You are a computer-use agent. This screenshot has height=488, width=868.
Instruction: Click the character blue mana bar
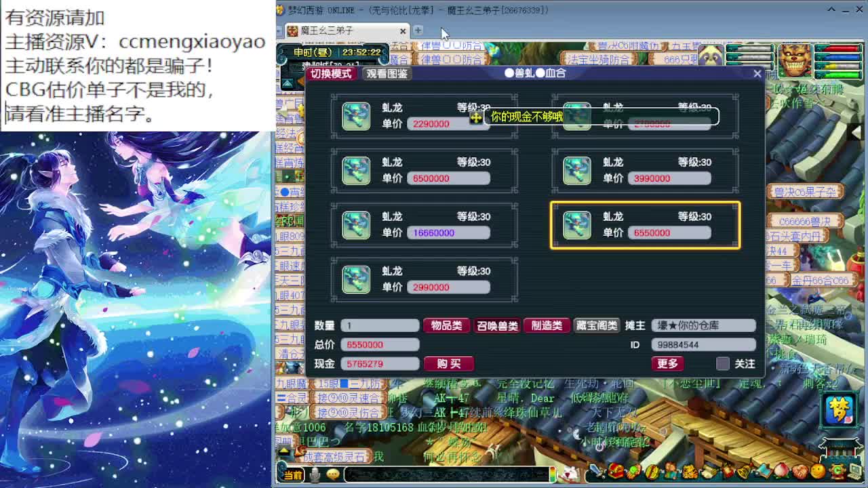(838, 57)
